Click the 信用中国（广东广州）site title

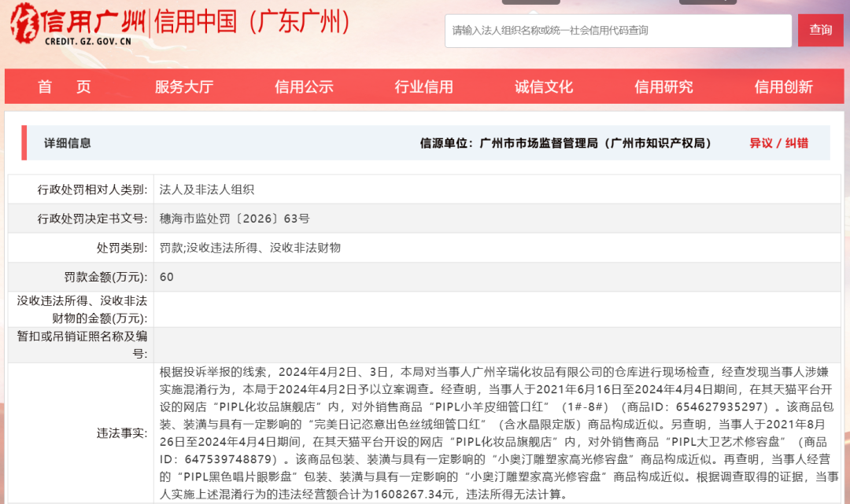pos(253,23)
